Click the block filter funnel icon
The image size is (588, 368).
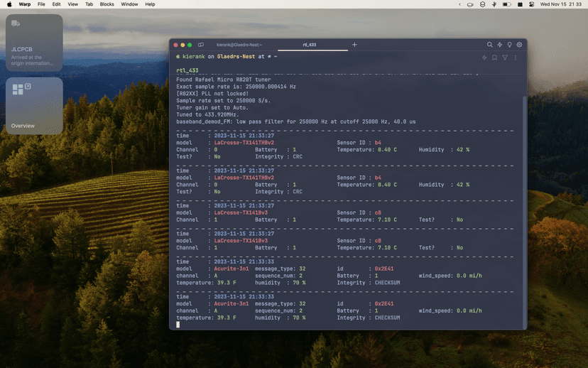tap(505, 58)
